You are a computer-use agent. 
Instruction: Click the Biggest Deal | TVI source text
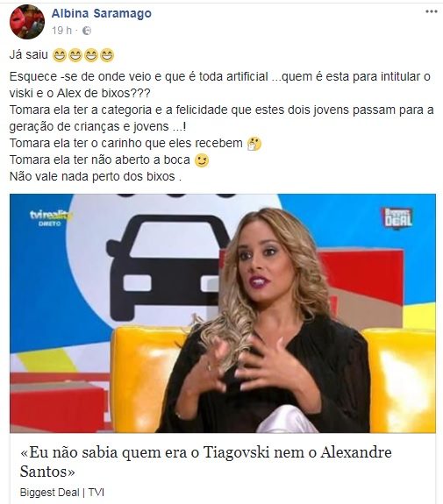tap(62, 492)
